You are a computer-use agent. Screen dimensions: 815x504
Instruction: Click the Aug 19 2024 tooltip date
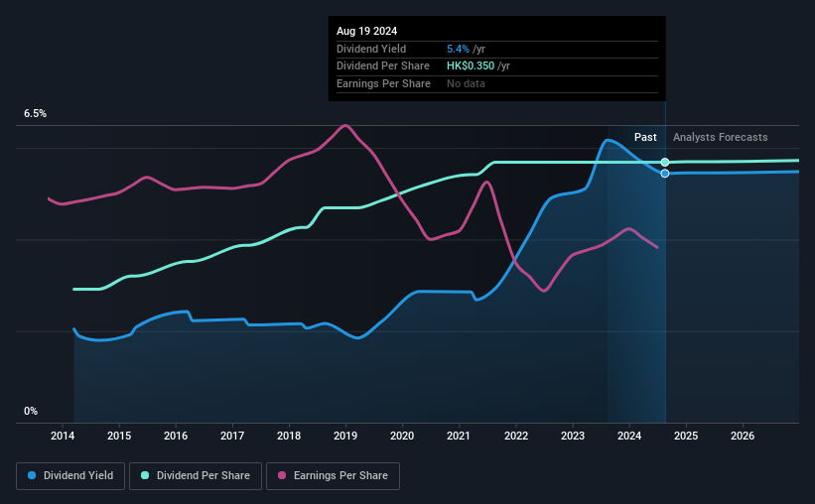tap(367, 31)
